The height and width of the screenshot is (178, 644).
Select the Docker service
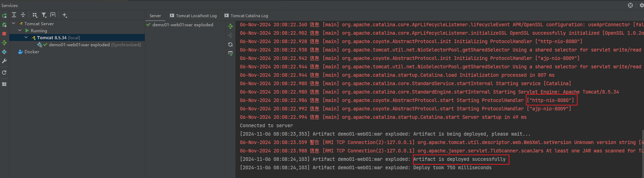coord(32,52)
